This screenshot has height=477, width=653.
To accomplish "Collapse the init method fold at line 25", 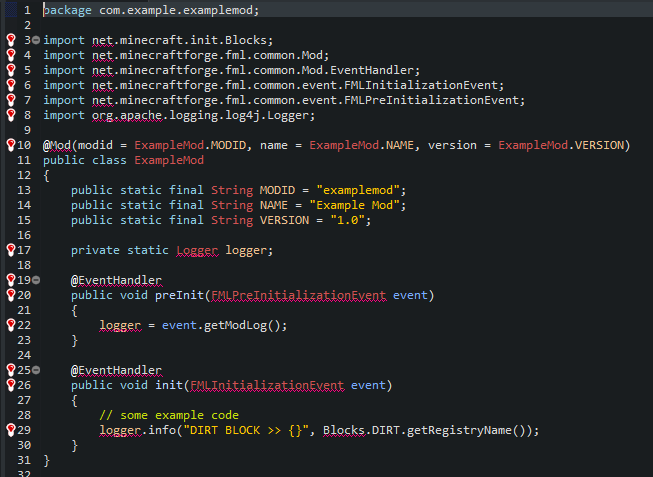I will click(35, 370).
